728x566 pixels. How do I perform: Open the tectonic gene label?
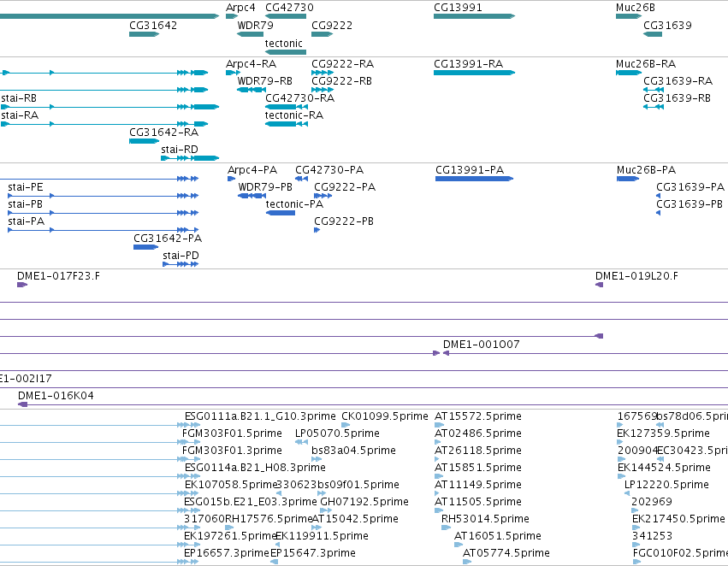click(284, 44)
